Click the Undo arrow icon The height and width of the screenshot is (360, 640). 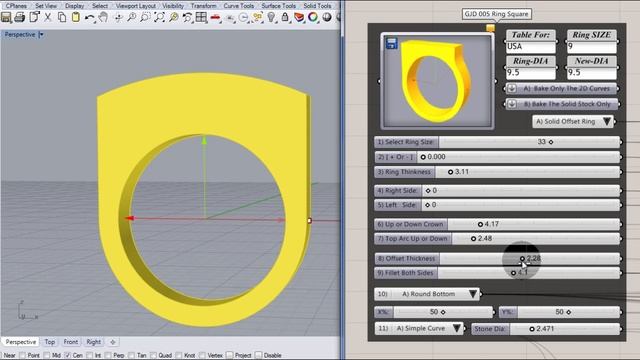coord(89,18)
